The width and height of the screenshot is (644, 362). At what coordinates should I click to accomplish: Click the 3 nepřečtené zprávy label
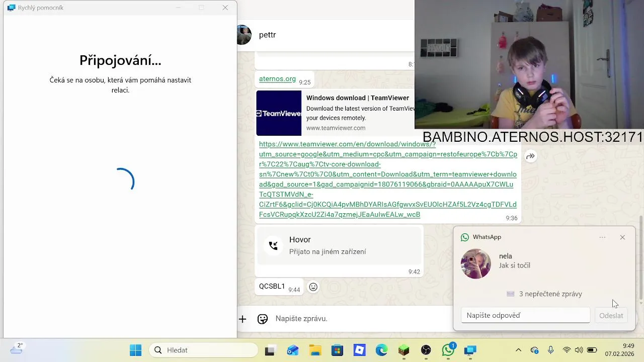550,294
